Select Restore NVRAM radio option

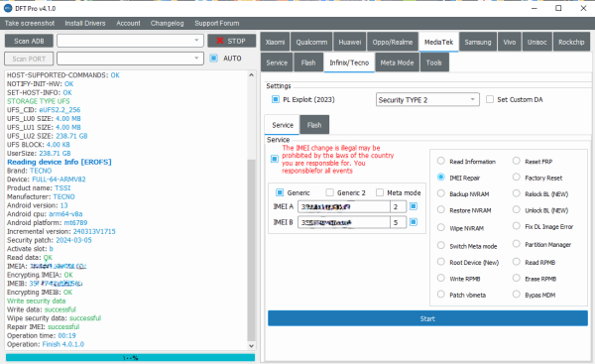click(440, 210)
